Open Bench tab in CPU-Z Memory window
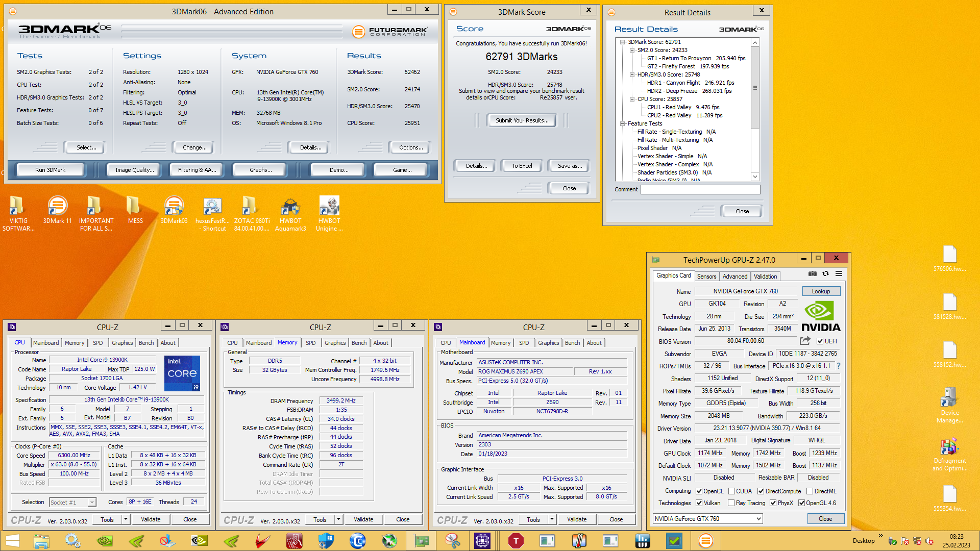 (x=359, y=343)
